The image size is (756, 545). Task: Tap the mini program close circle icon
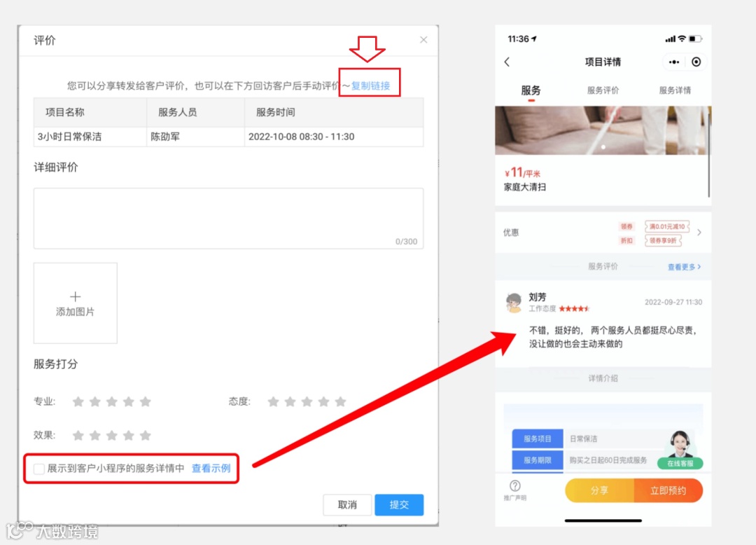click(696, 62)
